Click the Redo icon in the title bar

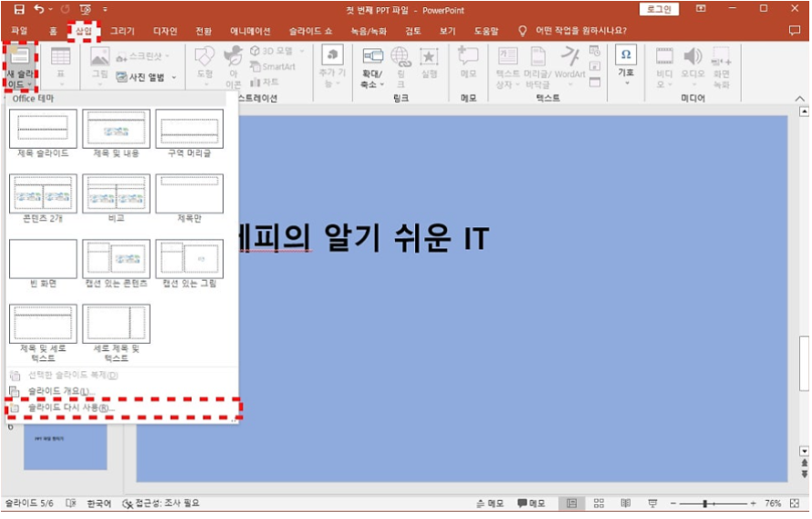coord(66,9)
